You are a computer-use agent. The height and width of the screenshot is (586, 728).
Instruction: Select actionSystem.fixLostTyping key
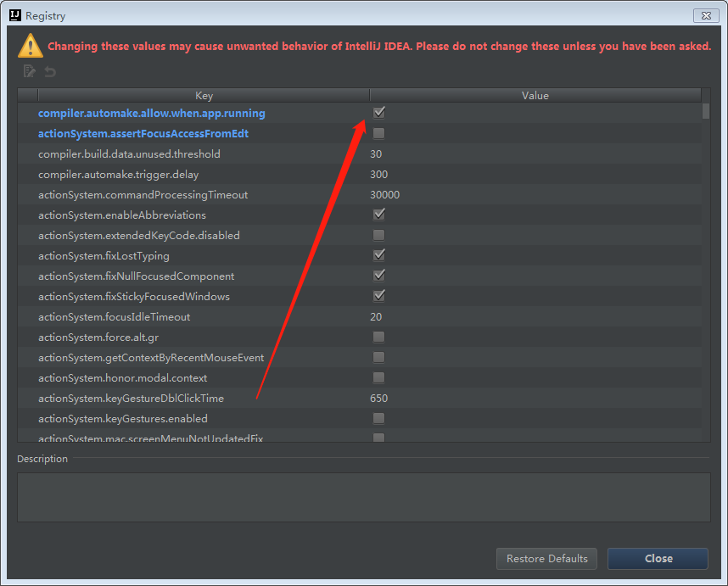click(104, 256)
